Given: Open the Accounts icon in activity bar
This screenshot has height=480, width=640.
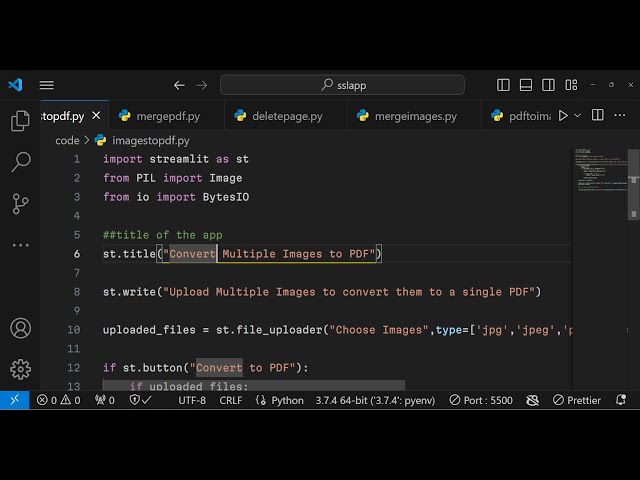Looking at the screenshot, I should tap(20, 328).
